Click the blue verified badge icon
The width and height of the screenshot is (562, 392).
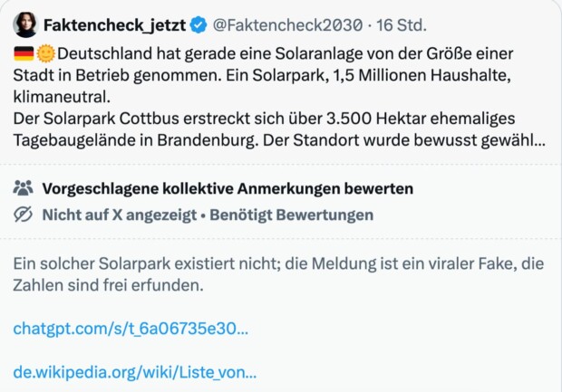(x=199, y=25)
